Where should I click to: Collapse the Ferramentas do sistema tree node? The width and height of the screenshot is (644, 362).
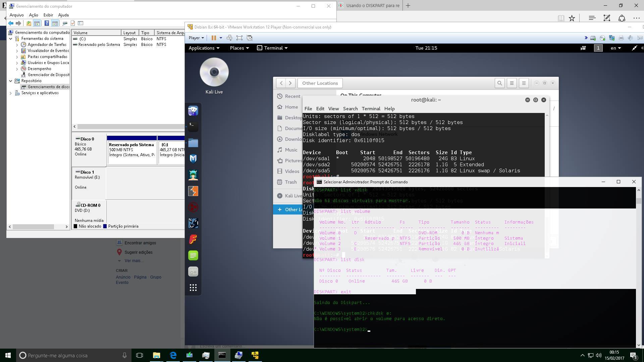click(x=11, y=39)
